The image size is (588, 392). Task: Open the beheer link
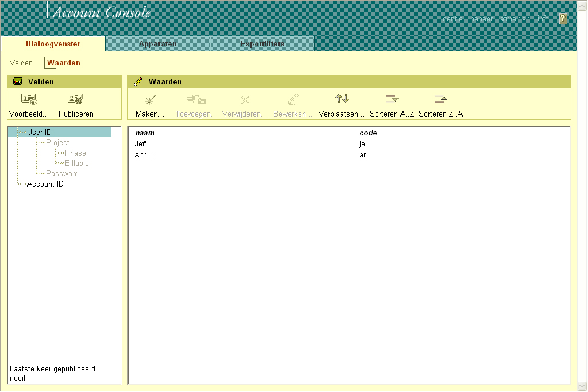(x=481, y=19)
